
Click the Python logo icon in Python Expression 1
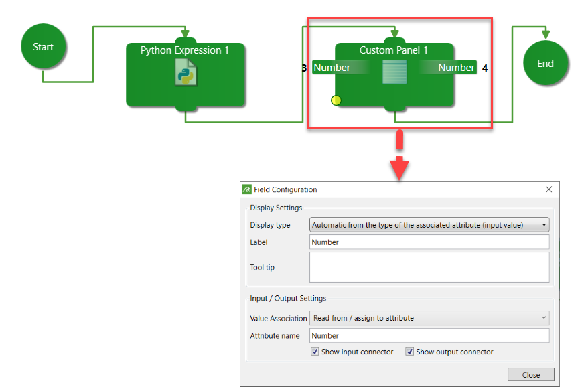point(186,73)
